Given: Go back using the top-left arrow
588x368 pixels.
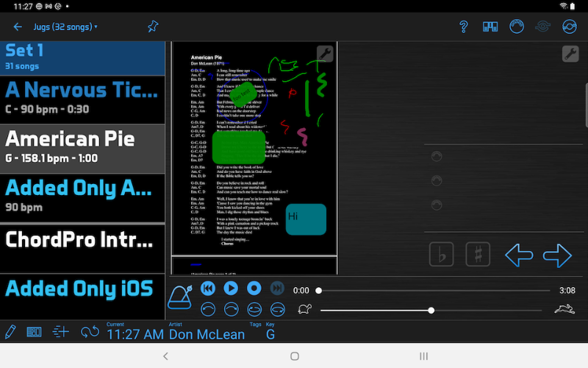Looking at the screenshot, I should click(x=18, y=27).
